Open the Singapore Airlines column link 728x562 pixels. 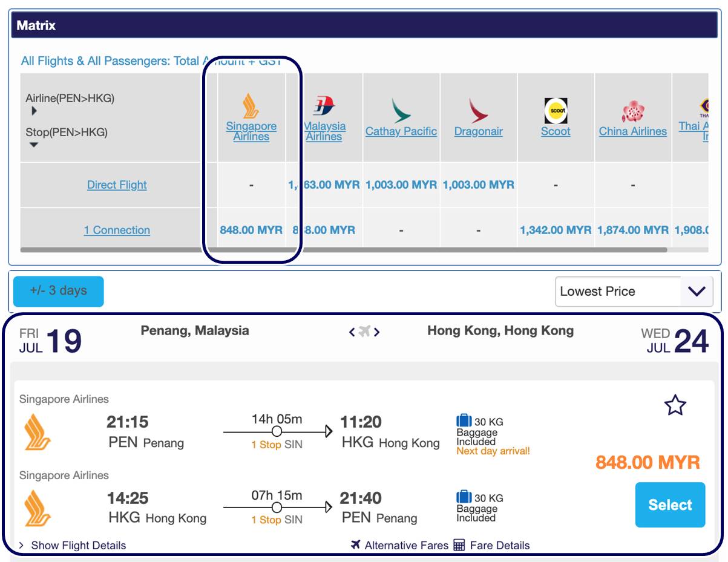(x=251, y=131)
